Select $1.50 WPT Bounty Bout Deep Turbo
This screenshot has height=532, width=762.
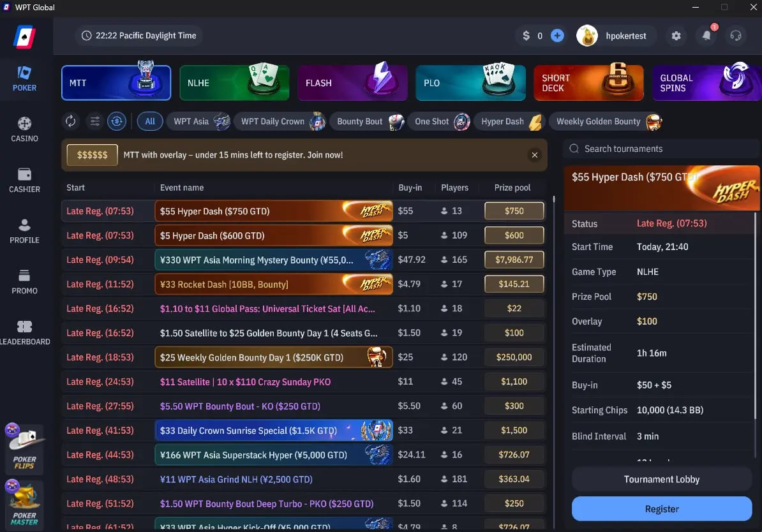[303, 503]
